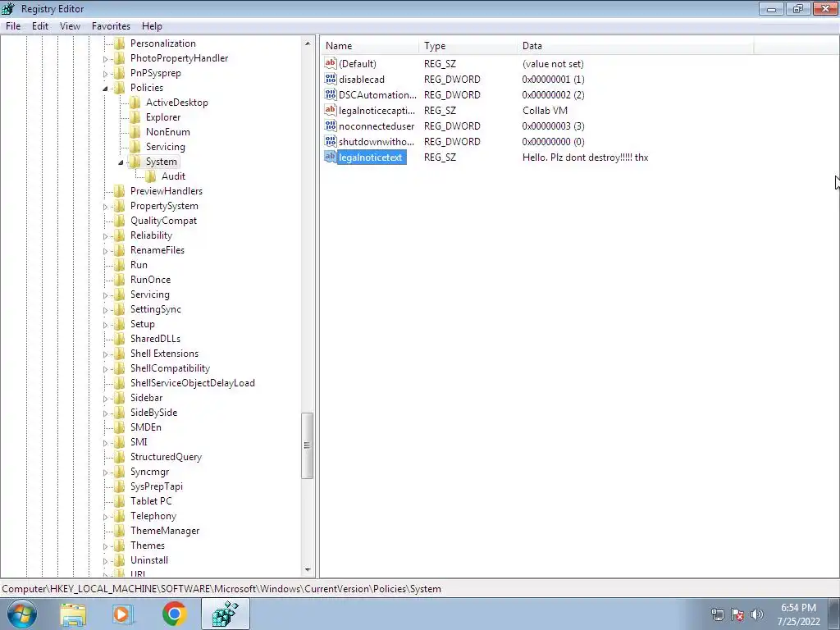Click the 'Collab VM' data value
The image size is (840, 630).
pos(545,111)
